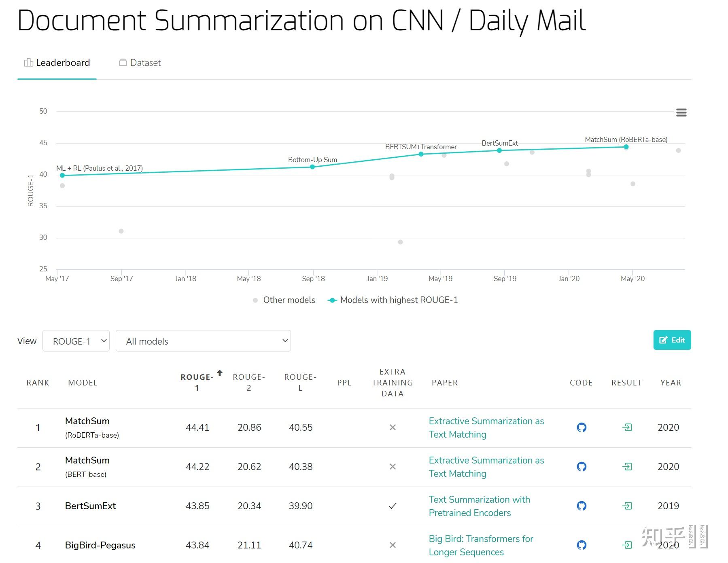Image resolution: width=728 pixels, height=563 pixels.
Task: Click the Leaderboard tab bar-chart icon
Action: tap(28, 62)
